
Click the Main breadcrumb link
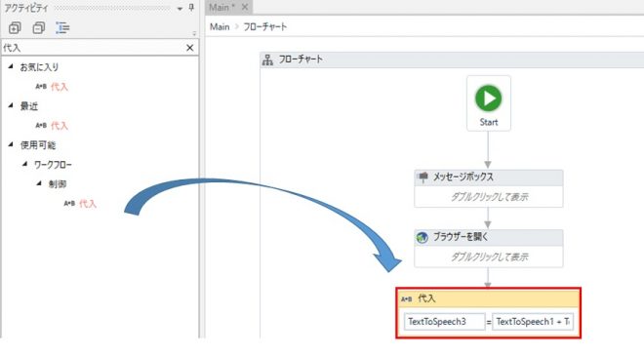tap(220, 26)
